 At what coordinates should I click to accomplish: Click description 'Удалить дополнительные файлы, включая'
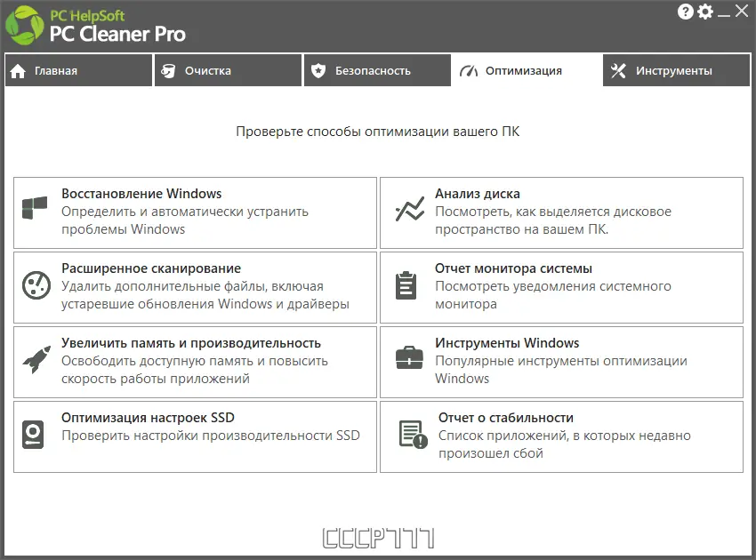[x=192, y=286]
